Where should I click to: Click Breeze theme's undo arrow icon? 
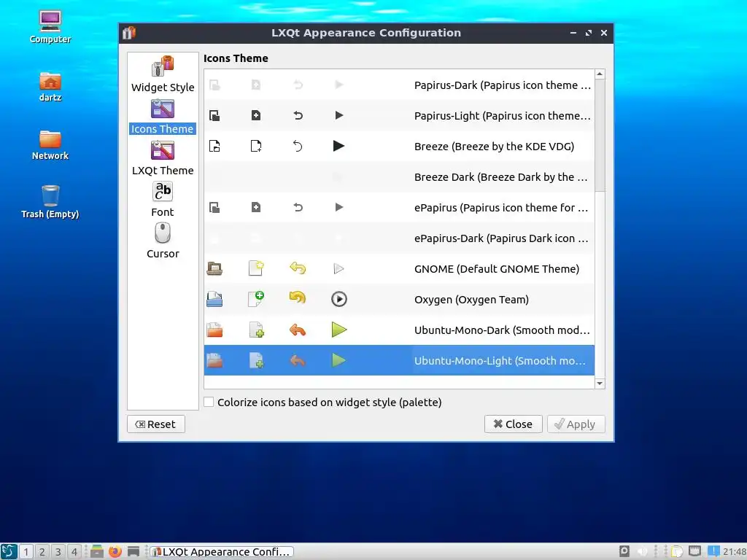298,146
